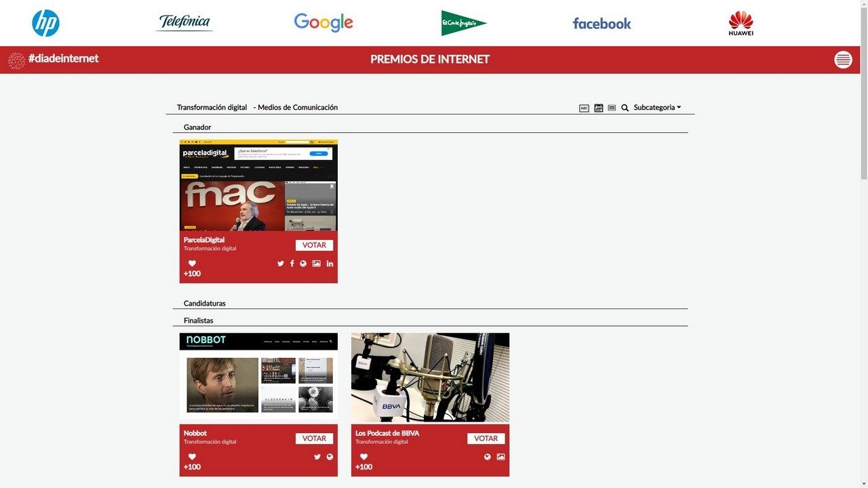Open ParcelaDigital's LinkedIn icon
This screenshot has height=488, width=868.
330,264
